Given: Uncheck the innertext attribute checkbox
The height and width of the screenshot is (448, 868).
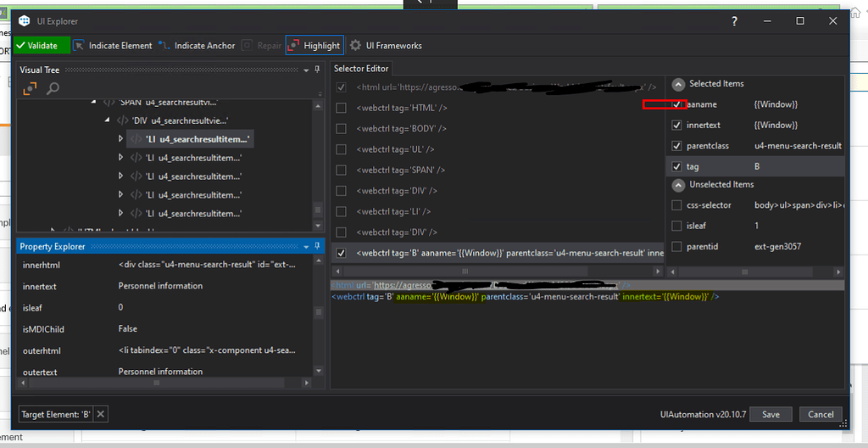Looking at the screenshot, I should click(x=676, y=126).
